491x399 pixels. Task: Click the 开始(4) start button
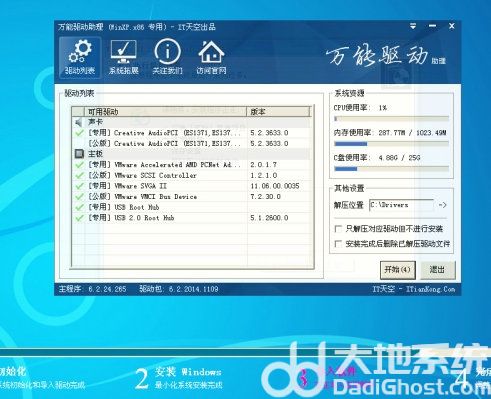click(x=398, y=270)
